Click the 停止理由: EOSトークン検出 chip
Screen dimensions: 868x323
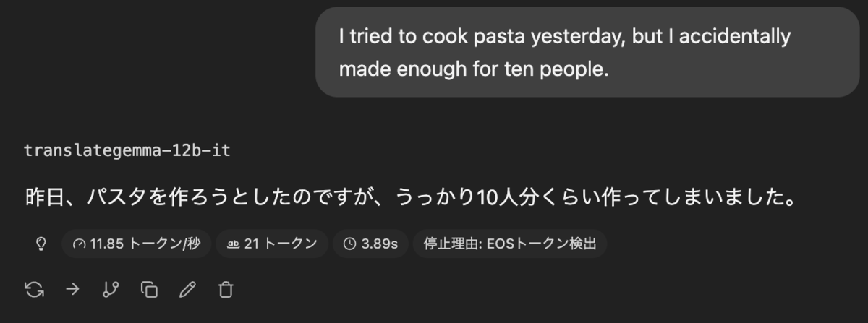tap(510, 244)
